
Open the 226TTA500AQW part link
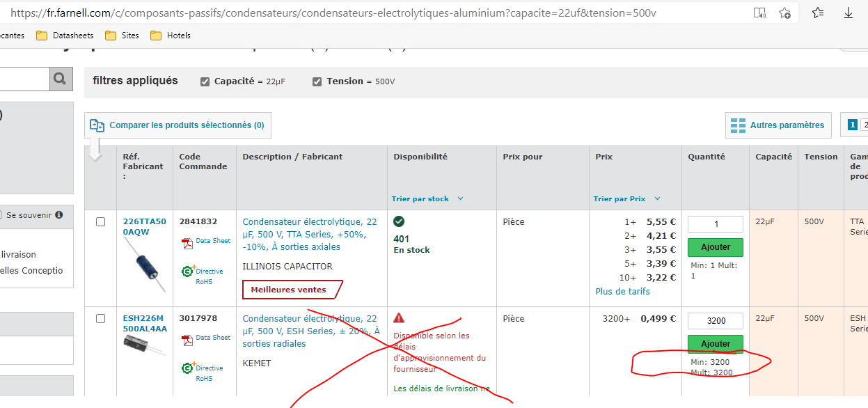click(145, 227)
